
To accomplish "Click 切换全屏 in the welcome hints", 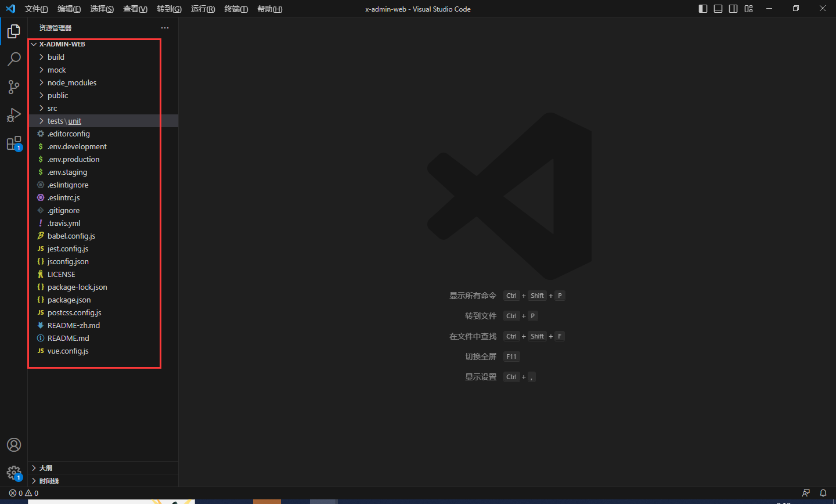I will click(x=481, y=357).
